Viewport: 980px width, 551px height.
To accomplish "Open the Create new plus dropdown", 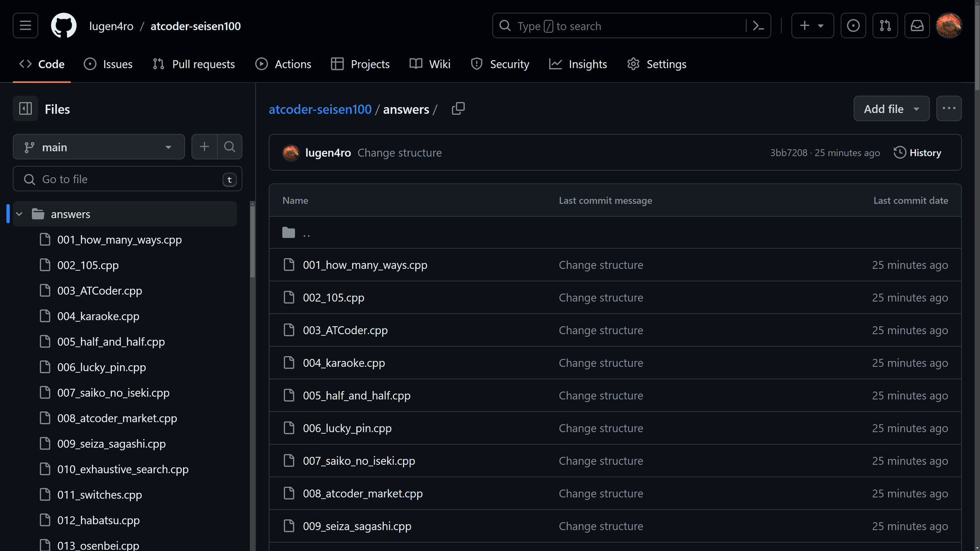I will 812,26.
